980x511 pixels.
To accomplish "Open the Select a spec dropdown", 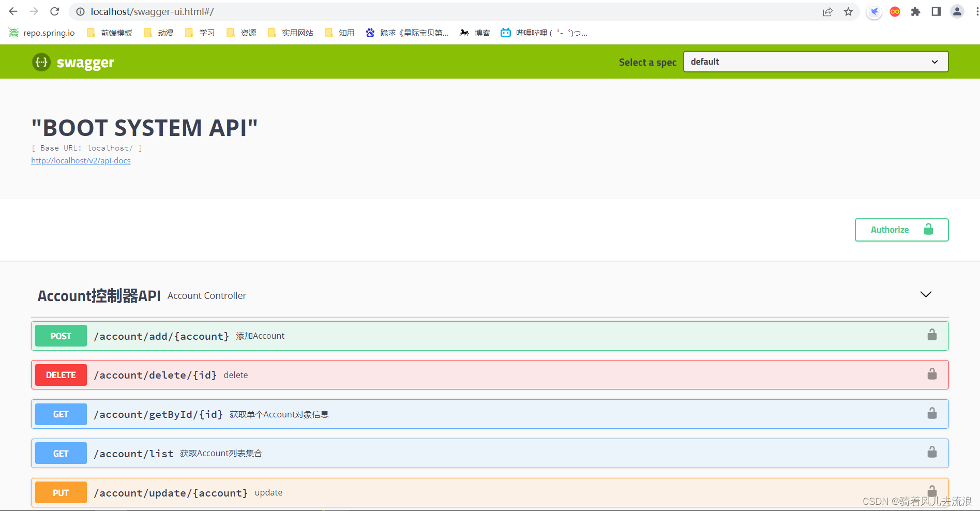I will point(815,62).
